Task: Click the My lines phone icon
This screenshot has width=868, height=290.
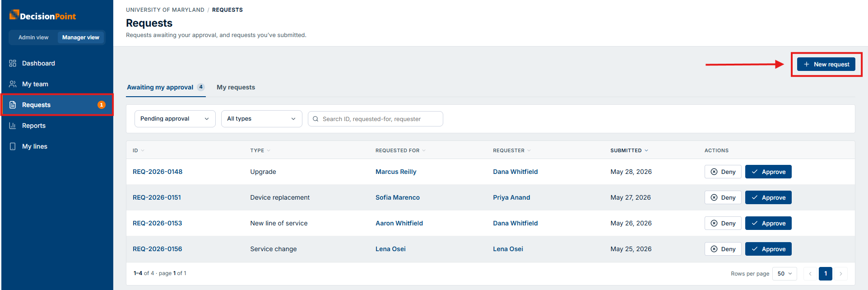Action: coord(13,146)
